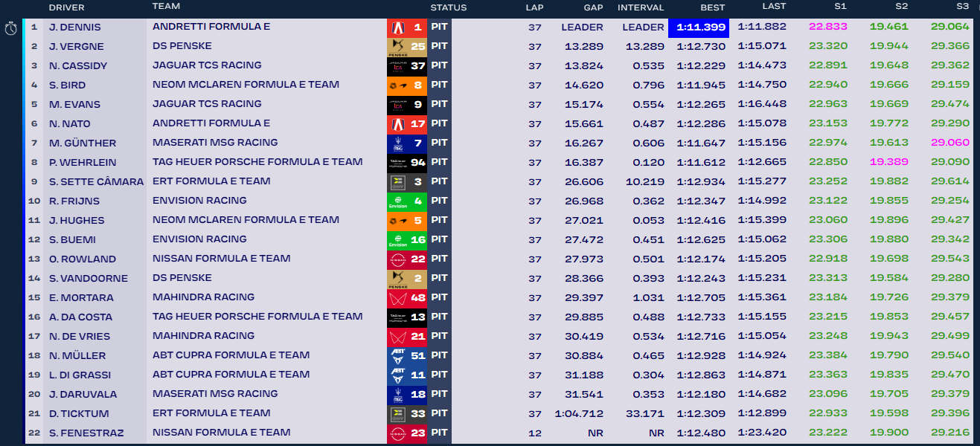The image size is (980, 446).
Task: Click the stopwatch timing icon
Action: 10,28
